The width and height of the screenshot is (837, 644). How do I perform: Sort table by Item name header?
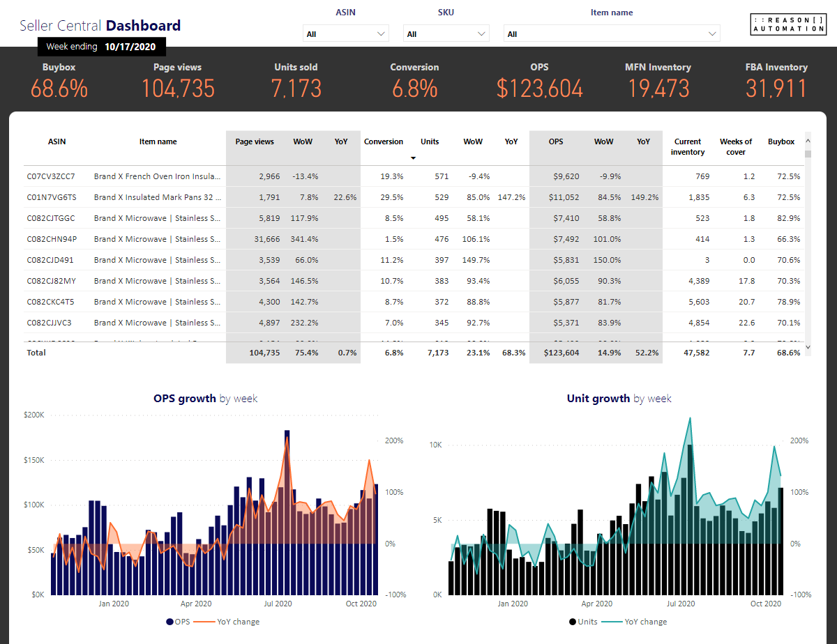(x=158, y=141)
